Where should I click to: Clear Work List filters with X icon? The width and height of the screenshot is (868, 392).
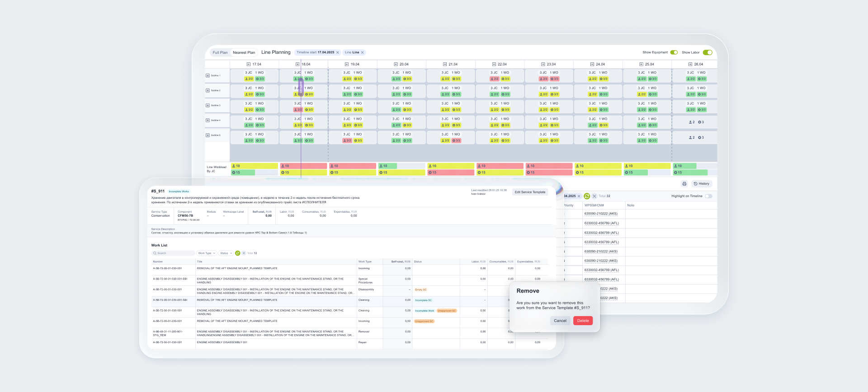point(244,253)
